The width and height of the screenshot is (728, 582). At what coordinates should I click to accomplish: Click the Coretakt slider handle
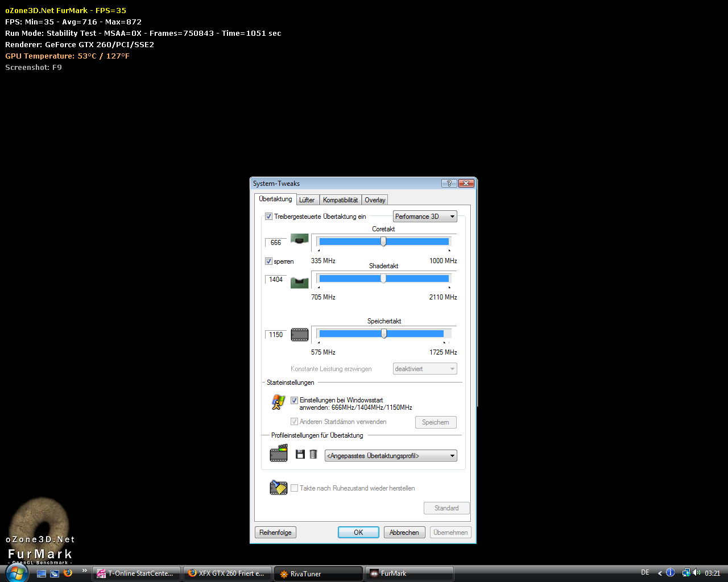pos(383,242)
